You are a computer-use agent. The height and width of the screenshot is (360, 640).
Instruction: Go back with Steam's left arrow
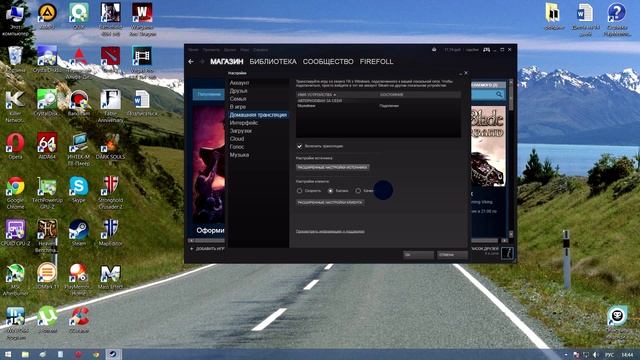coord(191,62)
